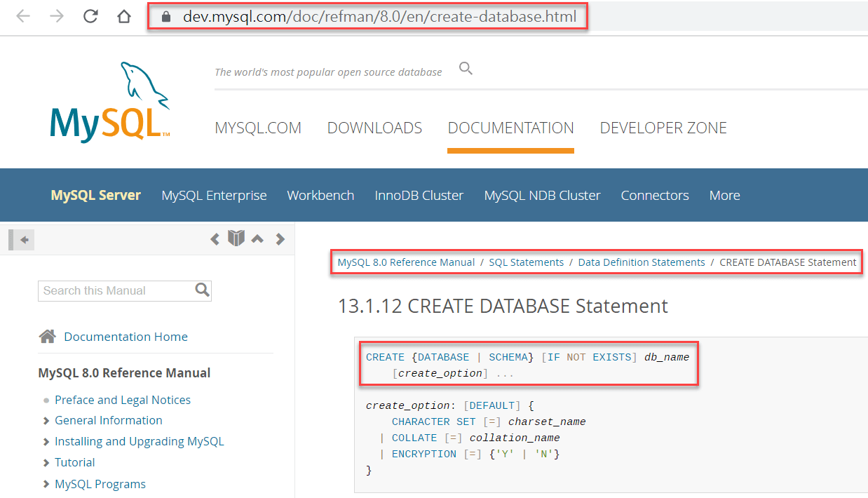
Task: Open the More menu
Action: pyautogui.click(x=724, y=196)
